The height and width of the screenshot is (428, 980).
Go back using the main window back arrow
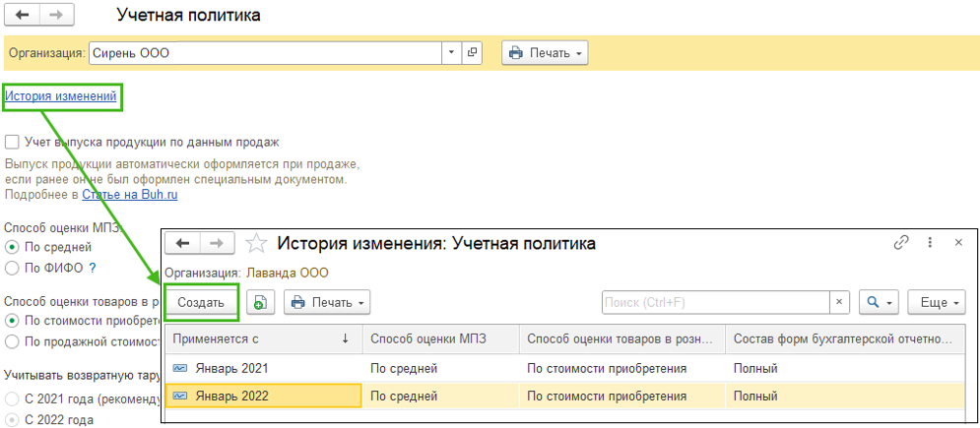click(x=22, y=15)
